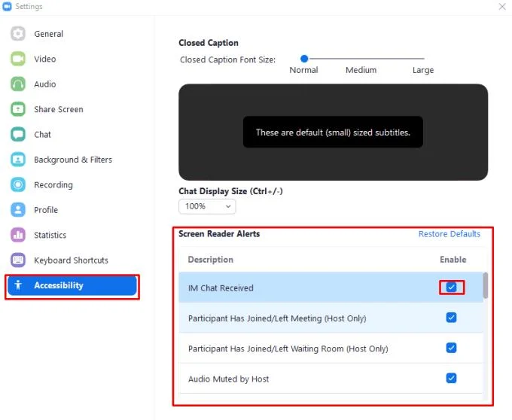This screenshot has width=512, height=420.
Task: Close the Settings window
Action: pyautogui.click(x=502, y=7)
